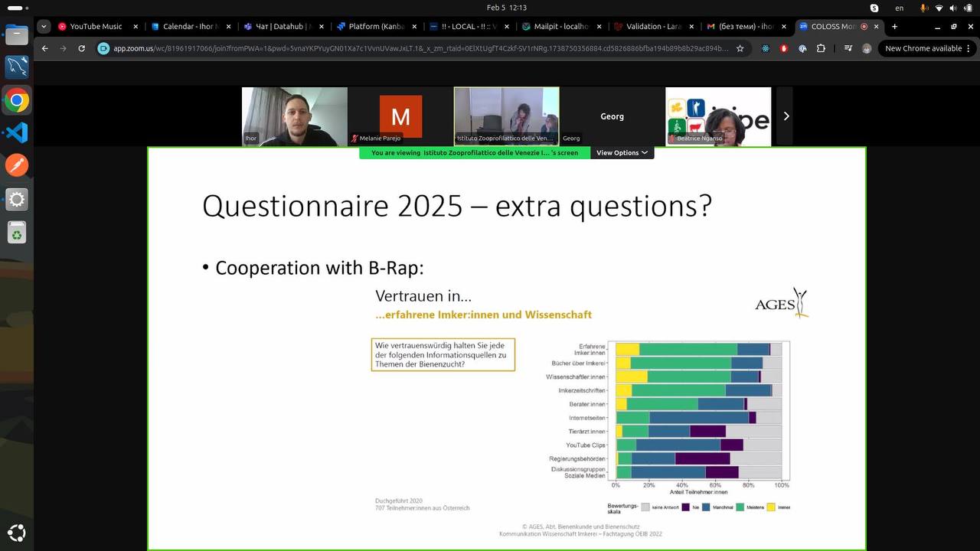Open Chrome profile avatar icon
This screenshot has width=980, height=551.
coord(867,48)
